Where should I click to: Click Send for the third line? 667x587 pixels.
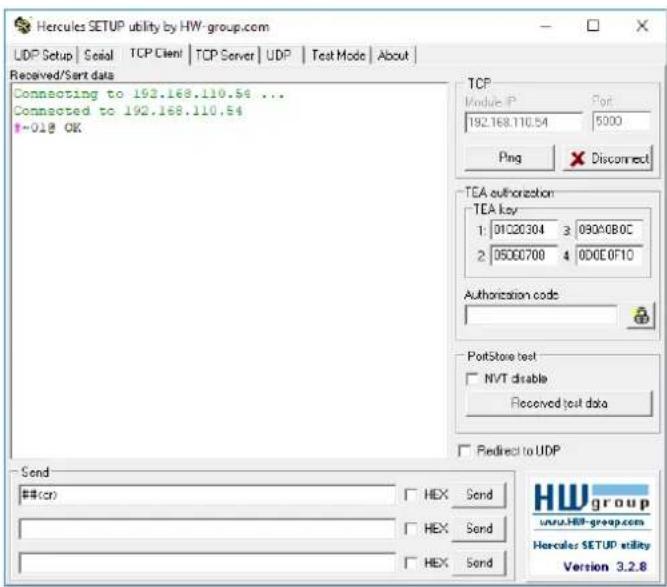pyautogui.click(x=479, y=563)
